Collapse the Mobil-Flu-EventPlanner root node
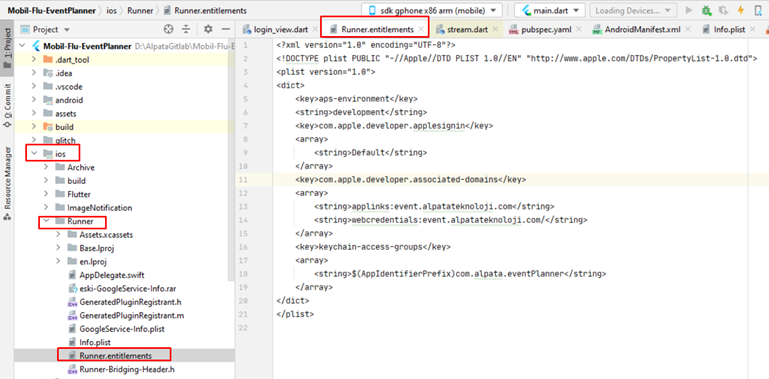The height and width of the screenshot is (379, 769). pyautogui.click(x=23, y=47)
